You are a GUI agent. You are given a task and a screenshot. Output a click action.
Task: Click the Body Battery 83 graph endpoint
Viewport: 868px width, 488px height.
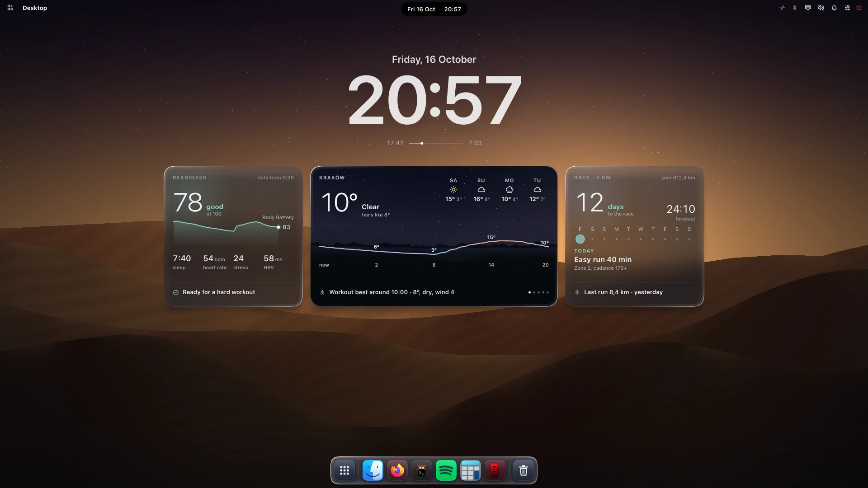278,227
